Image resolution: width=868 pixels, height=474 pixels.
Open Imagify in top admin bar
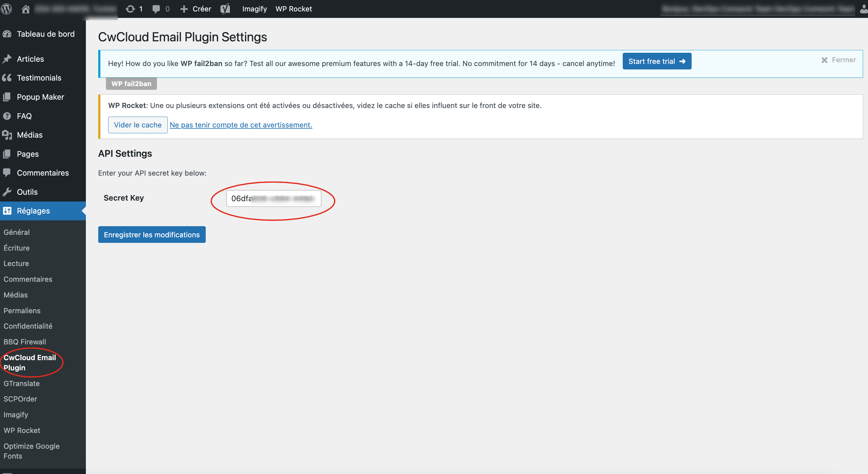click(254, 9)
